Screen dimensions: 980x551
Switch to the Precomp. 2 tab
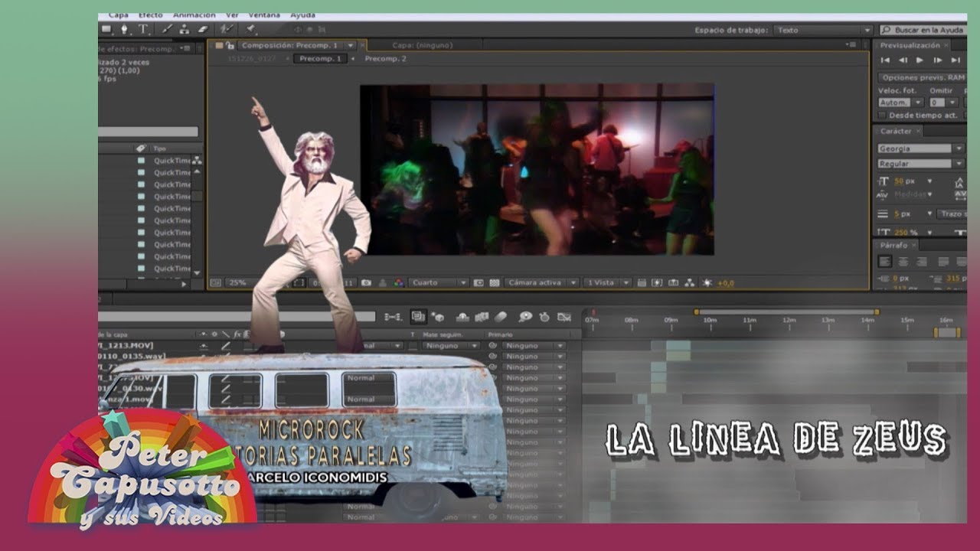[x=385, y=58]
